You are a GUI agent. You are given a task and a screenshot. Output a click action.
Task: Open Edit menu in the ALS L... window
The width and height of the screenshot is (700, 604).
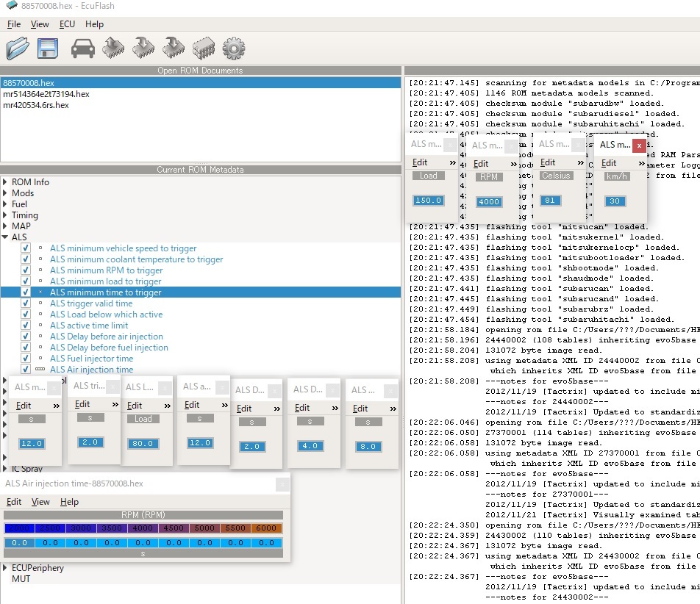(135, 406)
